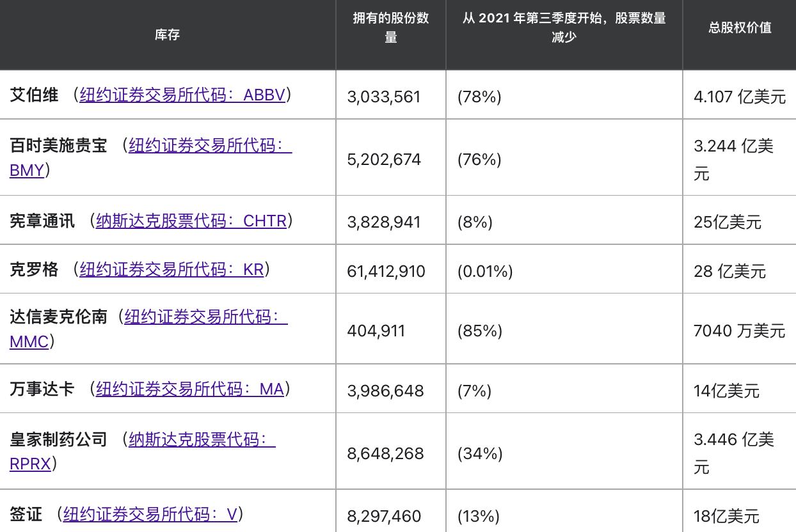The width and height of the screenshot is (796, 532).
Task: Click the share count 3,033,561
Action: pyautogui.click(x=384, y=97)
